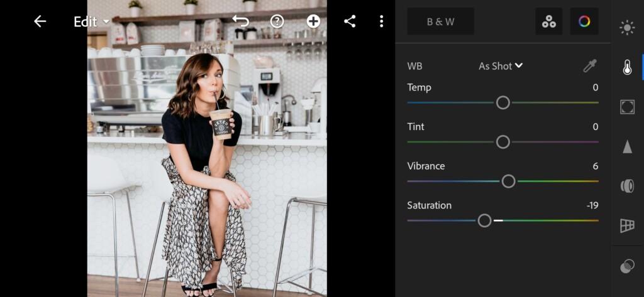Click the Saturation slider handle

pyautogui.click(x=485, y=220)
